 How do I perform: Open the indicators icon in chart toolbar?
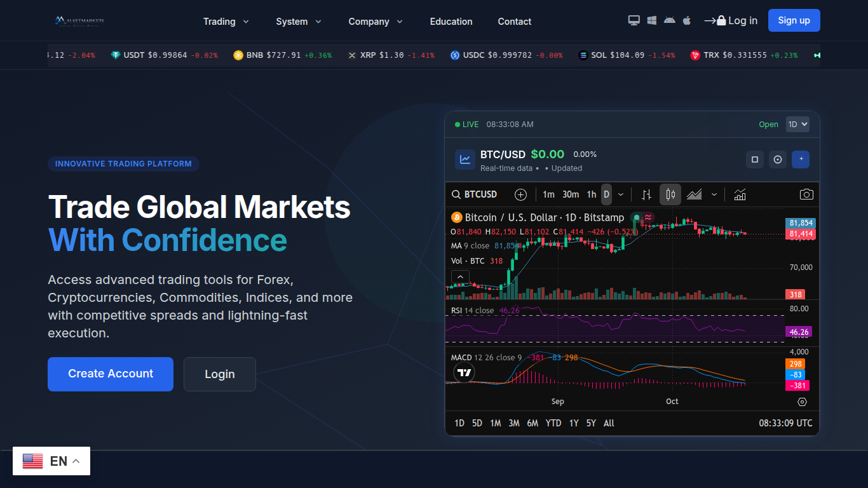(x=740, y=194)
